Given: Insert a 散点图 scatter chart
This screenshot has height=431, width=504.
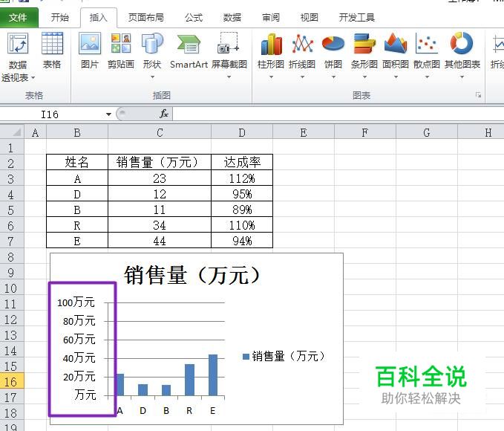Looking at the screenshot, I should point(427,43).
